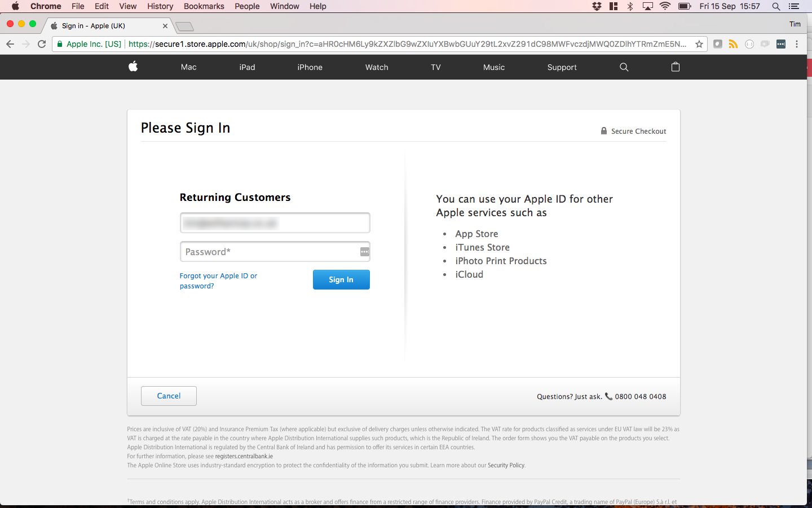
Task: Open the Bookmarks menu
Action: pos(204,6)
